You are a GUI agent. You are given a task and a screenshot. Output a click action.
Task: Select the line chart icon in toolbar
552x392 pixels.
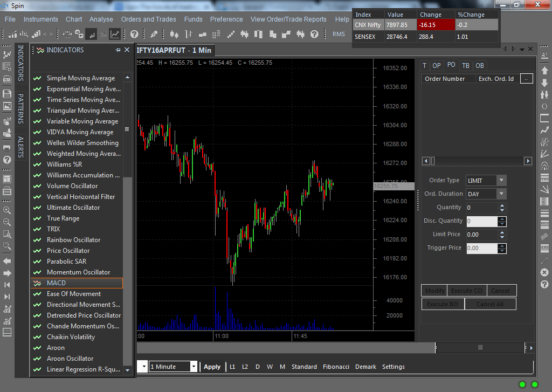(x=115, y=34)
